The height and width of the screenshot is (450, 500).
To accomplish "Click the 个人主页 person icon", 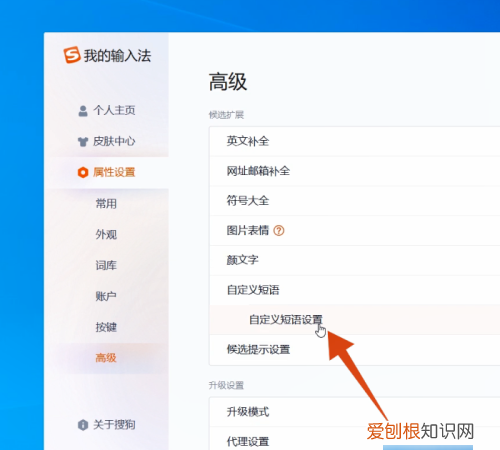I will (x=83, y=111).
